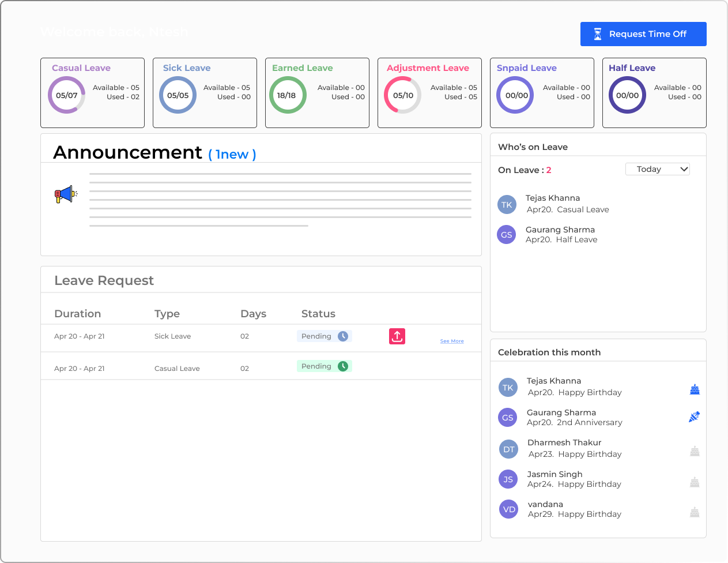Click the blue clock icon on Sick Leave Pending
The image size is (728, 563).
click(343, 336)
